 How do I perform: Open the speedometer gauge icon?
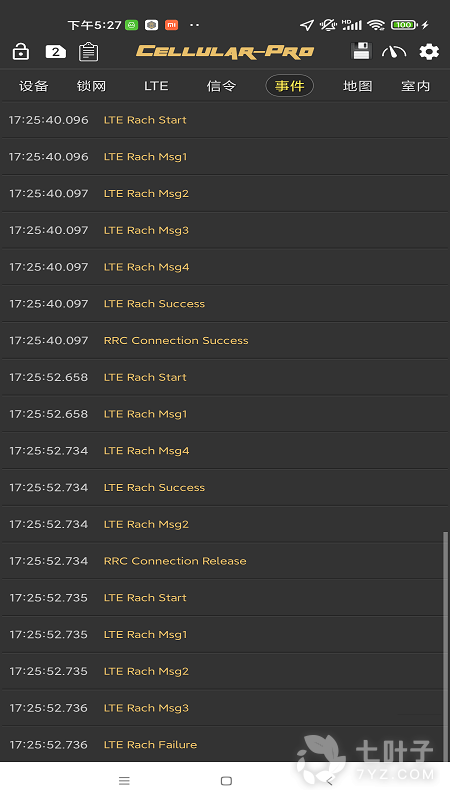click(394, 52)
